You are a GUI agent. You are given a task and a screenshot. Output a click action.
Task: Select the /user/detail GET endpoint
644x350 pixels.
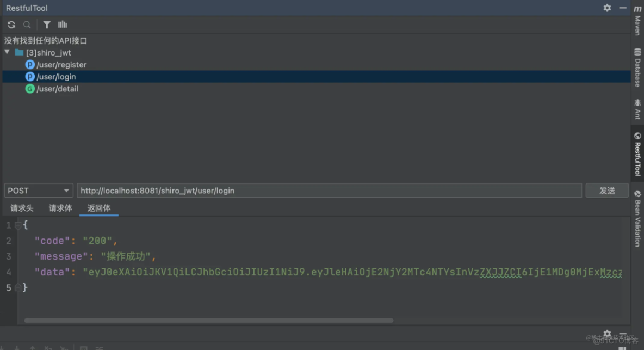pos(57,89)
